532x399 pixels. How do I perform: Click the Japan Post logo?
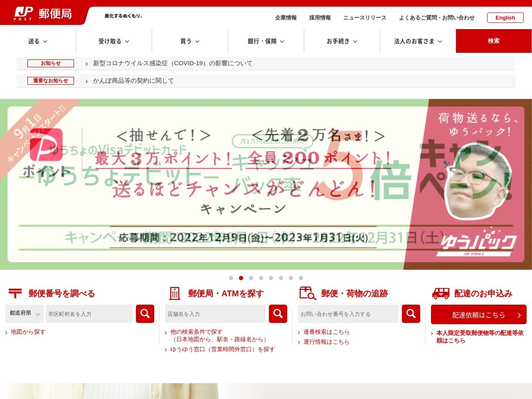click(43, 14)
